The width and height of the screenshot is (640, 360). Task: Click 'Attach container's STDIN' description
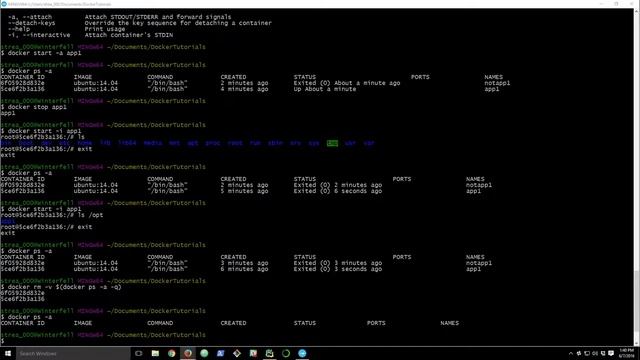(129, 35)
